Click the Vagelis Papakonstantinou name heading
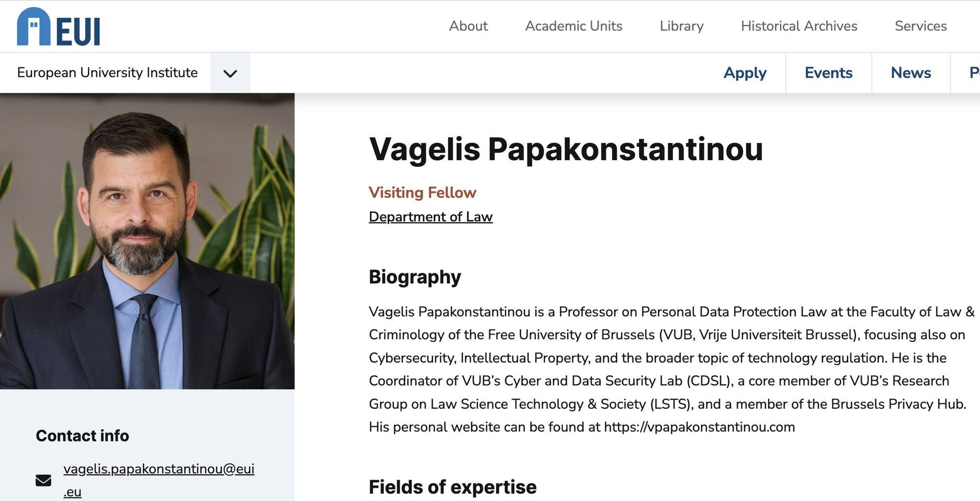Image resolution: width=980 pixels, height=501 pixels. [566, 149]
